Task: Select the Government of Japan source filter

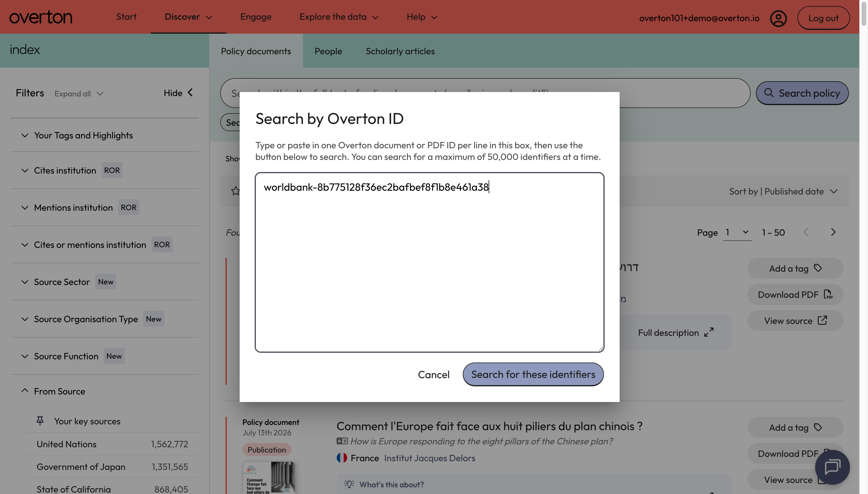Action: [x=112, y=466]
